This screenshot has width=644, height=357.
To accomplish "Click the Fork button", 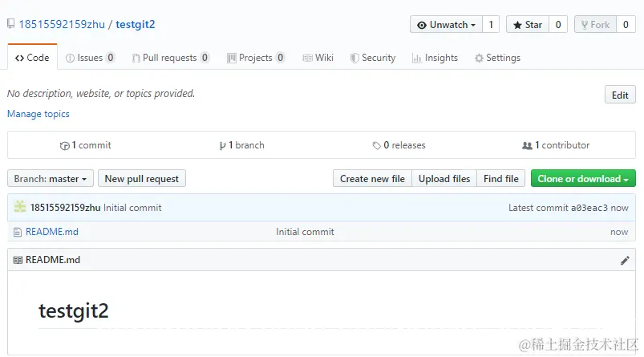I will point(596,25).
